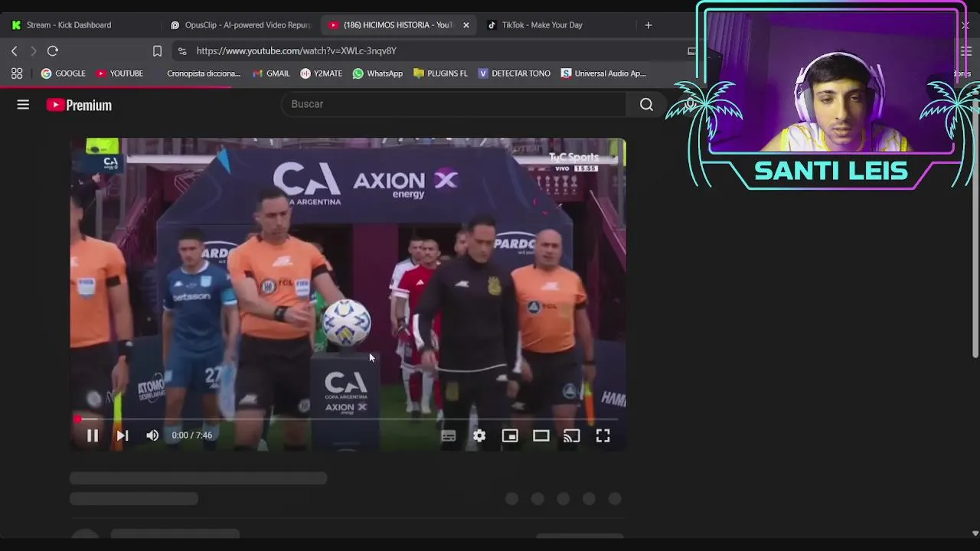Enter fullscreen mode
This screenshot has width=980, height=551.
point(603,435)
